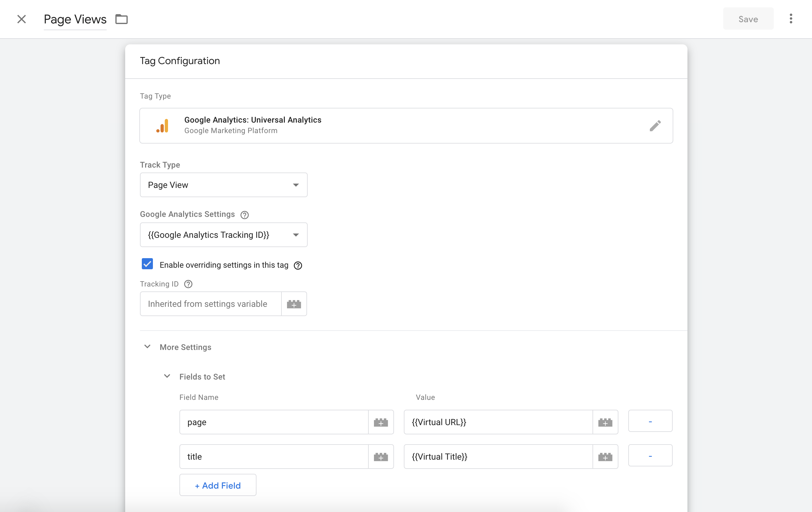Insert variable for the title field name

[x=381, y=456]
